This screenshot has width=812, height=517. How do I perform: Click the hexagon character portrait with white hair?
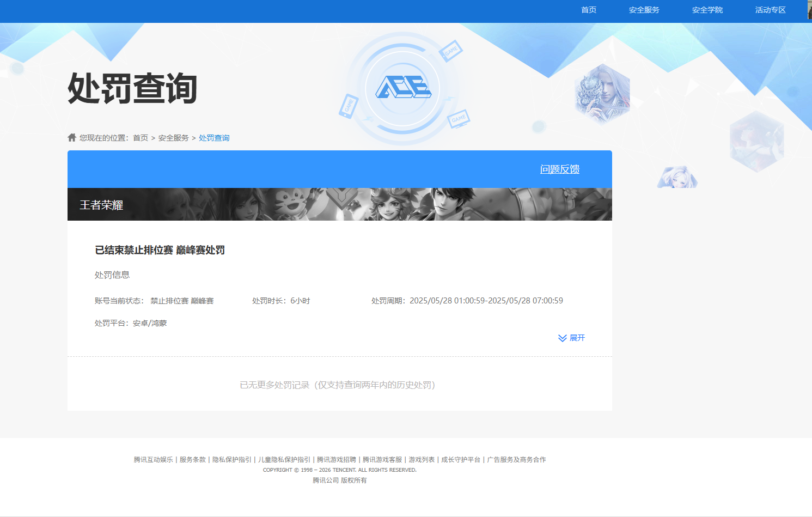(602, 94)
